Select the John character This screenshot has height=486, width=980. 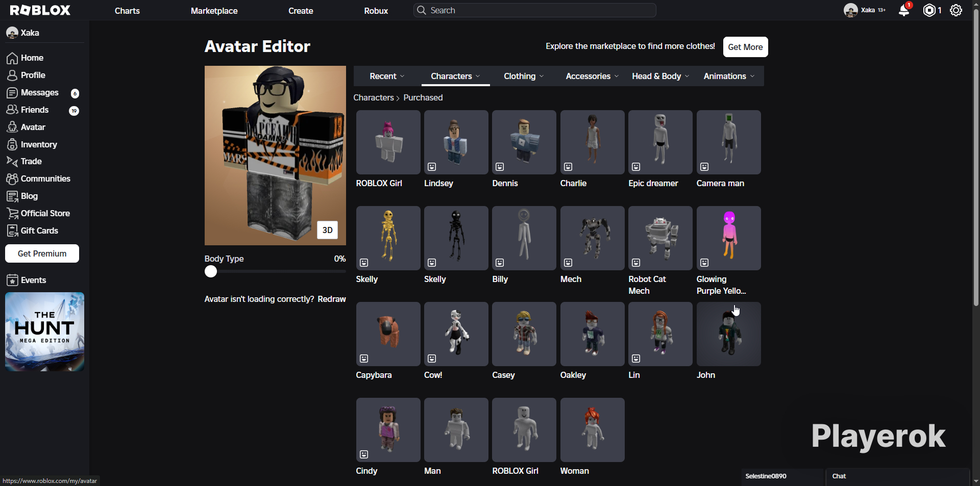tap(729, 334)
